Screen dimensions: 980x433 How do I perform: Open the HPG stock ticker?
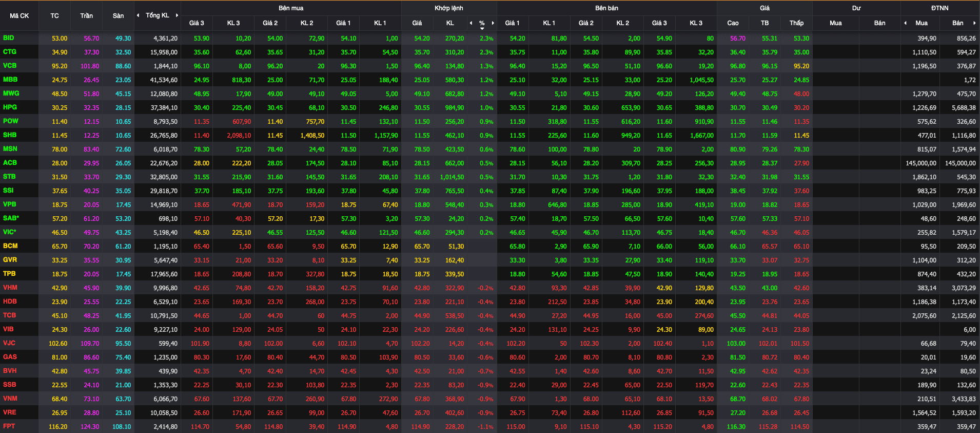(10, 107)
